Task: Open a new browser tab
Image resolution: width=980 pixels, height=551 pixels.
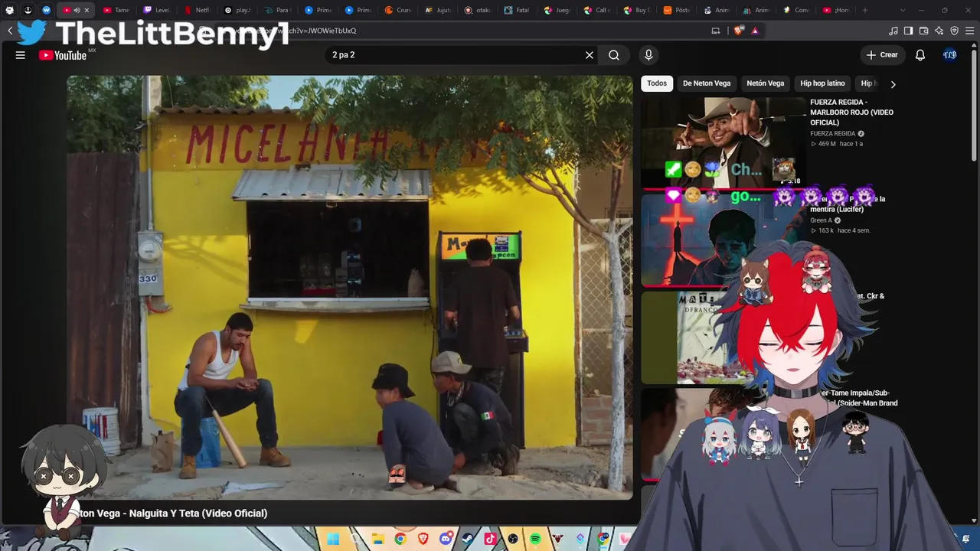Action: (865, 10)
